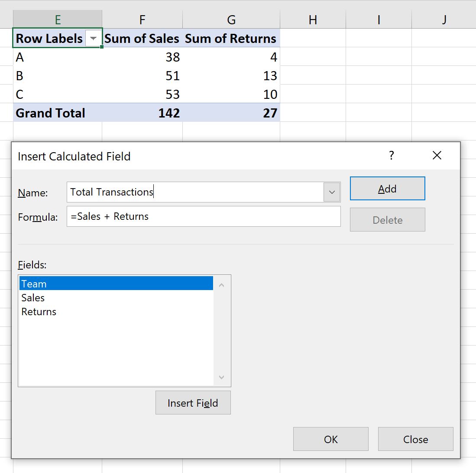Click the Add button
476x473 pixels.
[387, 188]
